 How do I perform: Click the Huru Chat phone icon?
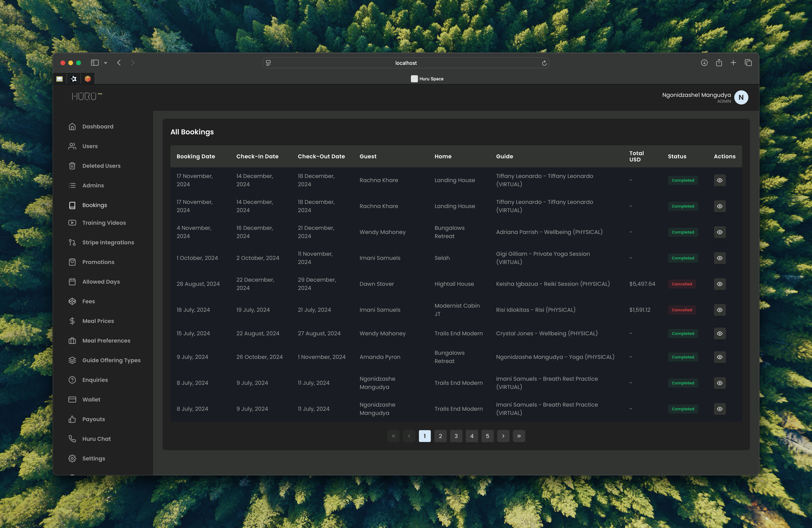click(72, 439)
